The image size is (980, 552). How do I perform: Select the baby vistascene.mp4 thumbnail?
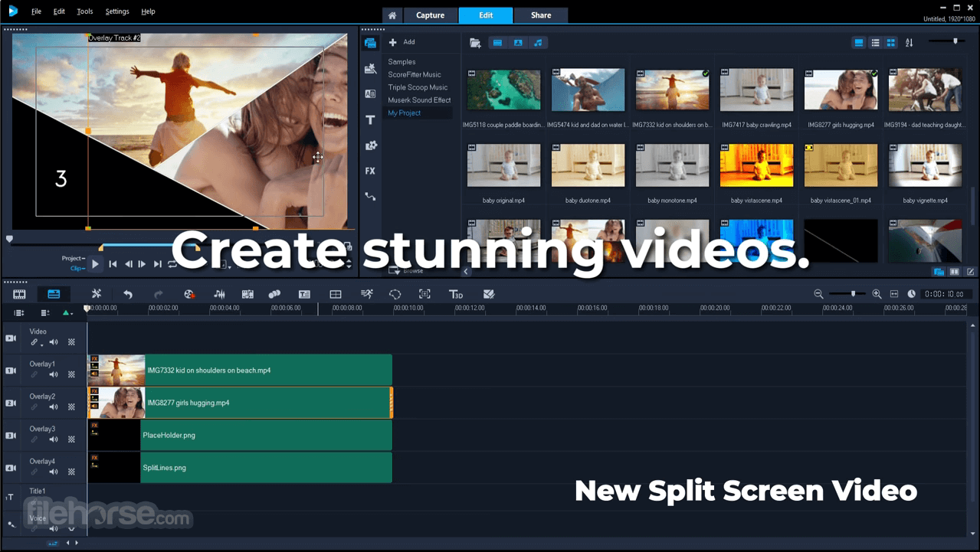coord(756,165)
